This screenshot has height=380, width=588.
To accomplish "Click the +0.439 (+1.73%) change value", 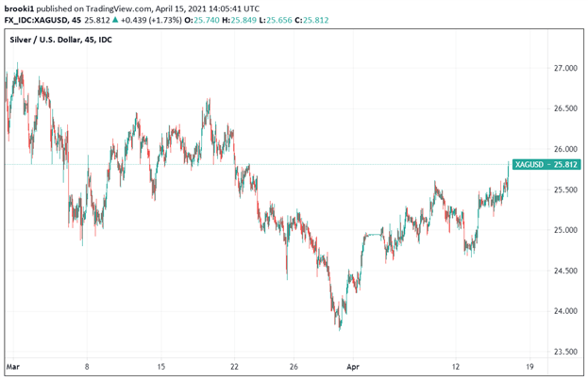I will [x=152, y=20].
